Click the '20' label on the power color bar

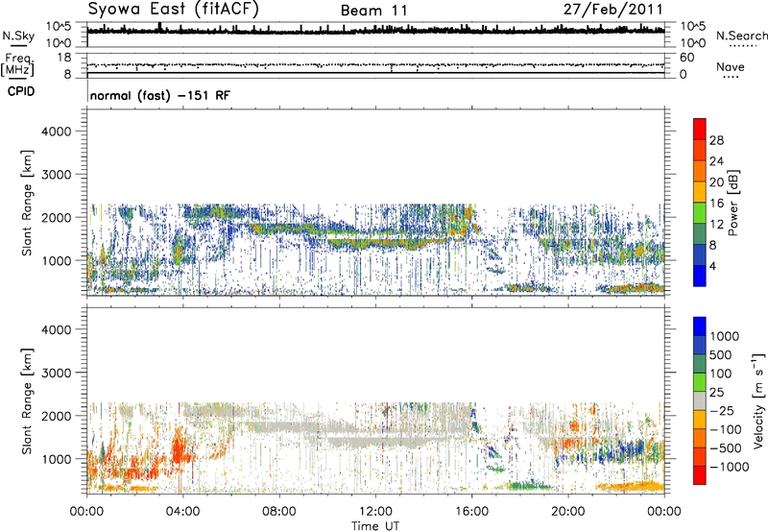[716, 182]
